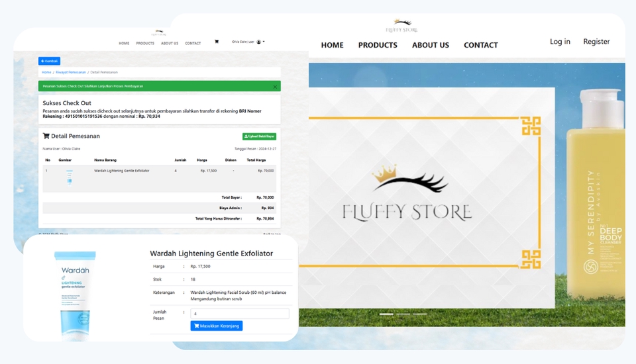
Task: Open ABOUT US in the large main navbar
Action: click(431, 45)
